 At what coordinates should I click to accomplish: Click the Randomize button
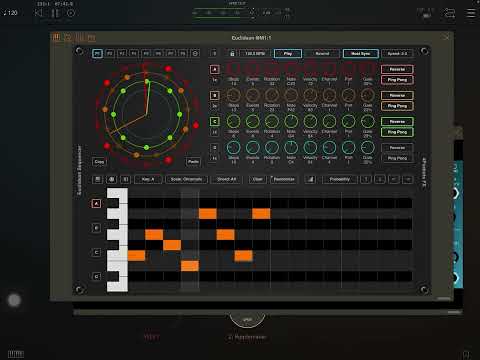[284, 179]
